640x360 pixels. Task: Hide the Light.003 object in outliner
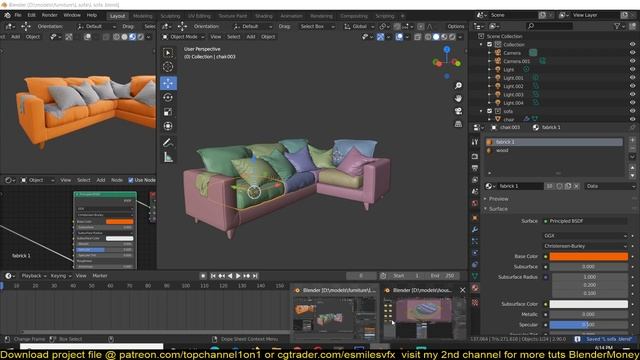(x=632, y=94)
